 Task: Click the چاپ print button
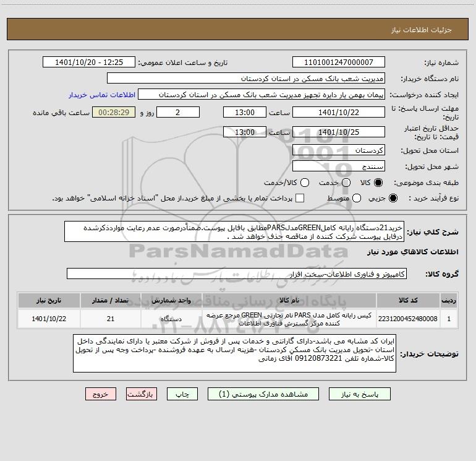point(182,394)
